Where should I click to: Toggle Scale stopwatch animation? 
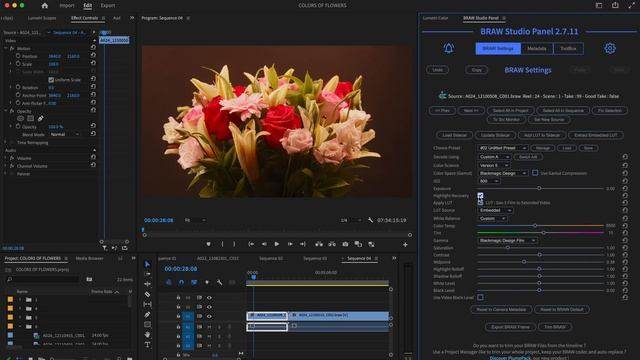[18, 64]
